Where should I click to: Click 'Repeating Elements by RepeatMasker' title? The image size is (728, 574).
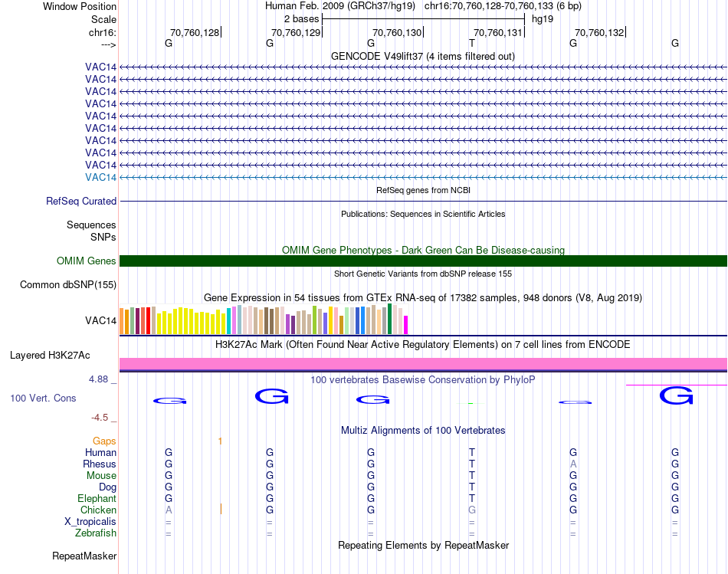[x=423, y=545]
